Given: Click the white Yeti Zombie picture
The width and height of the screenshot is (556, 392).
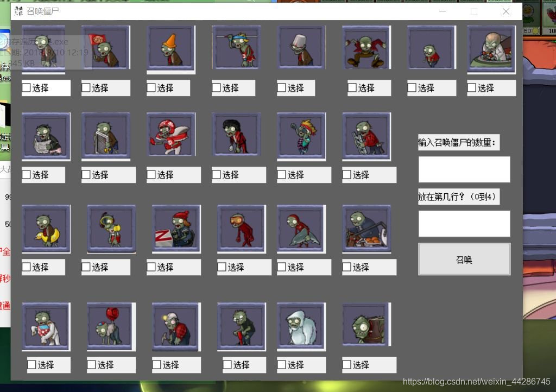Looking at the screenshot, I should 301,326.
